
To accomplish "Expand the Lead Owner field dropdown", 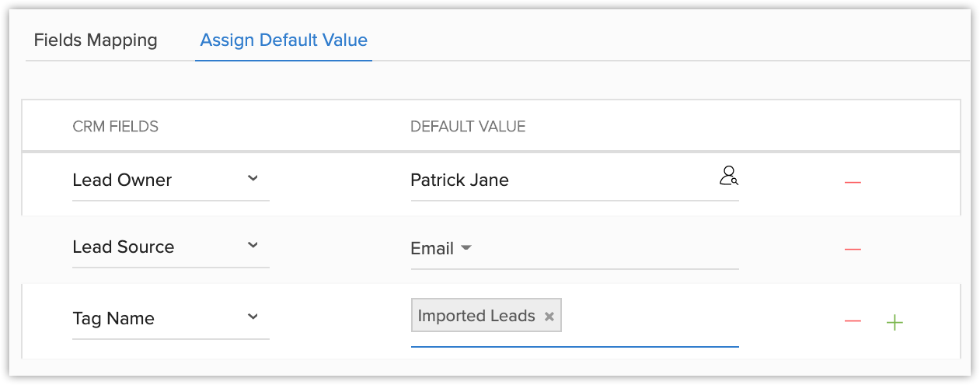I will click(253, 179).
